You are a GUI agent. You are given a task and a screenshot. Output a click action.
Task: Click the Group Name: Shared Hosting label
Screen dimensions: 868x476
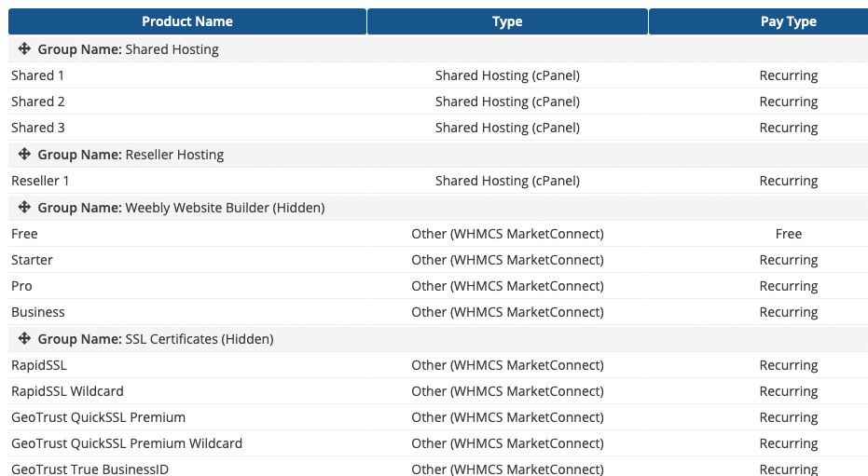tap(128, 49)
